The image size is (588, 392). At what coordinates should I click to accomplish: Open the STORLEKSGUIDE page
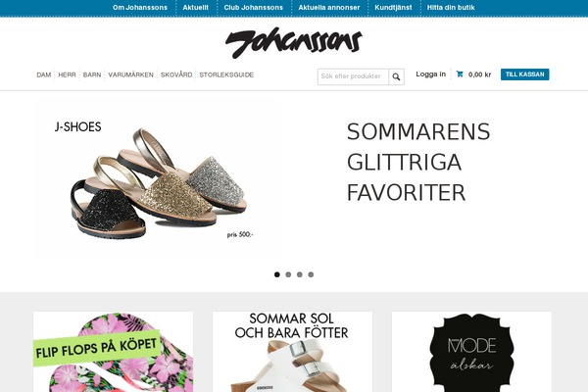click(x=226, y=74)
